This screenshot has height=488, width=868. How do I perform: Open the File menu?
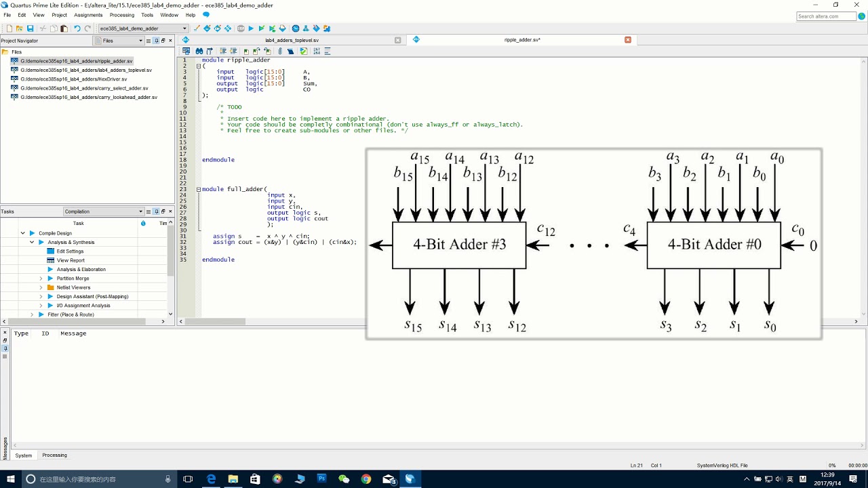[7, 15]
